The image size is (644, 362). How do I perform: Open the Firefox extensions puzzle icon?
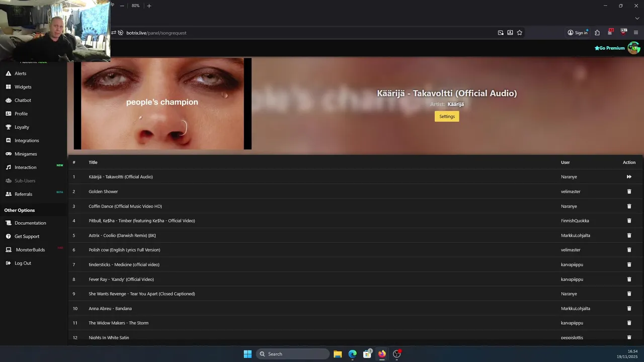[597, 33]
